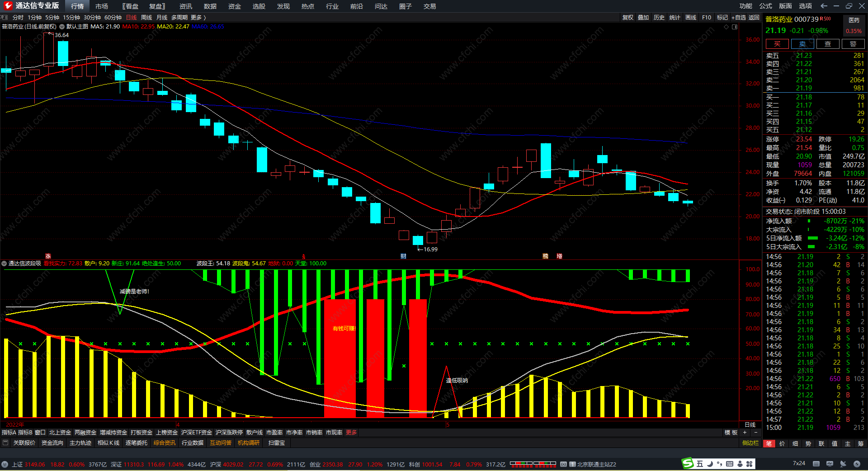Image resolution: width=868 pixels, height=471 pixels.
Task: Switch chart to 15分钟 period
Action: tap(71, 17)
